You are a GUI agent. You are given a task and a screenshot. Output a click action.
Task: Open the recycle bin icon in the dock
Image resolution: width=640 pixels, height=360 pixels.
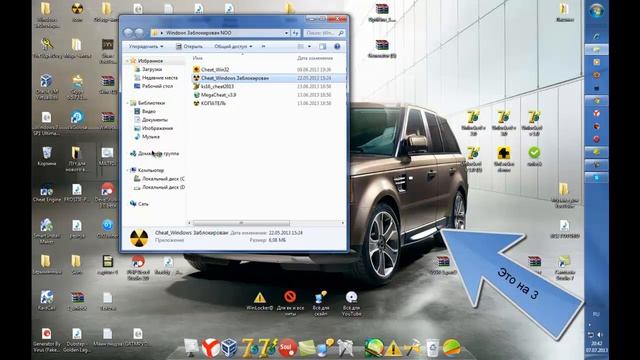(x=432, y=348)
